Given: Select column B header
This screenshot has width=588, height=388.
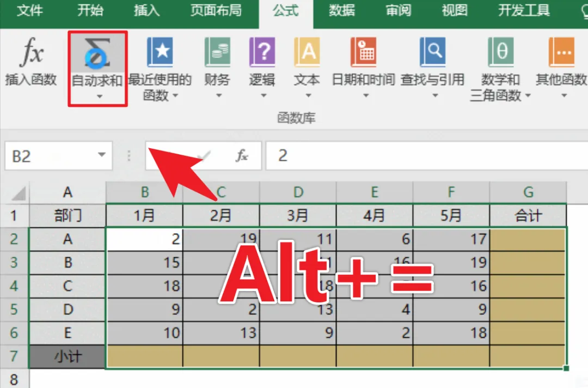Looking at the screenshot, I should point(144,192).
